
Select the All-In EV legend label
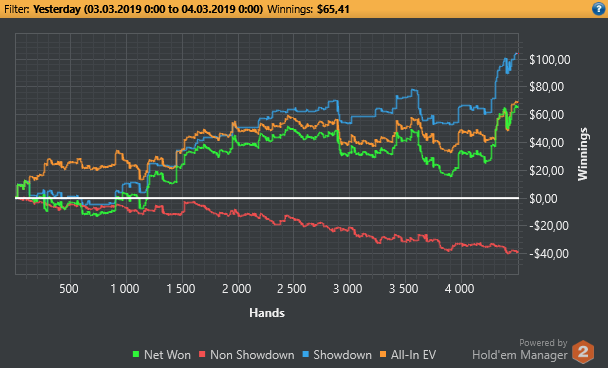[413, 355]
